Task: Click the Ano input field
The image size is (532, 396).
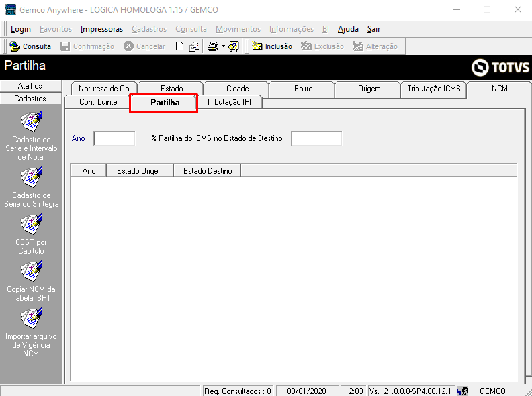Action: (114, 138)
